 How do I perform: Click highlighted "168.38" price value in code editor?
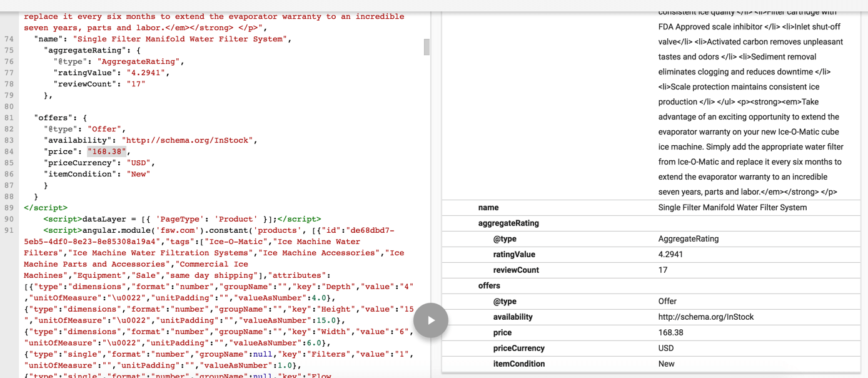click(107, 151)
